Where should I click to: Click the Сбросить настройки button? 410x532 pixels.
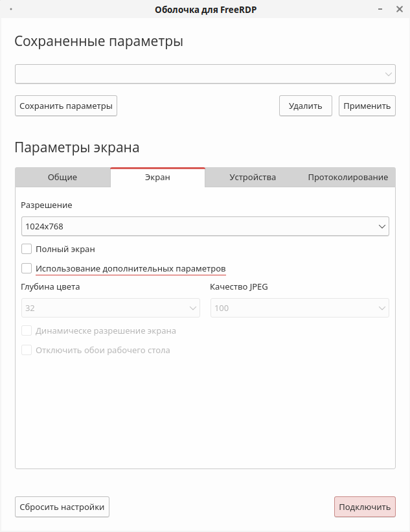[62, 507]
